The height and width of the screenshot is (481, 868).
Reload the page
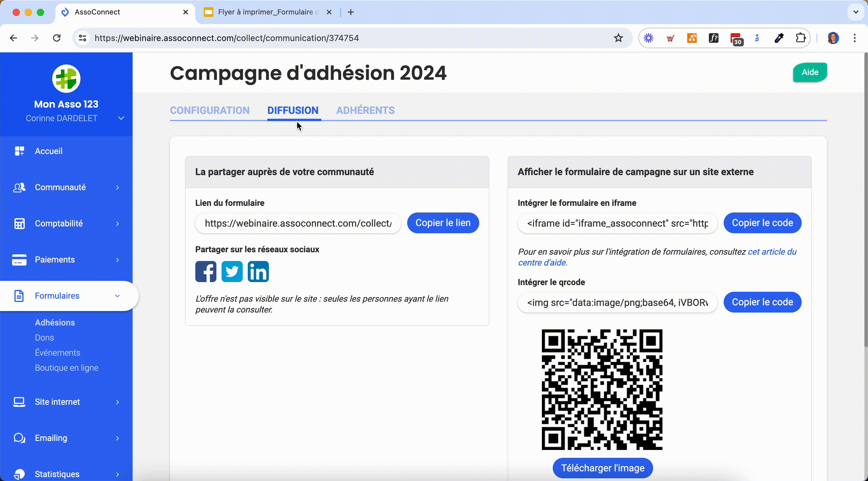coord(57,38)
